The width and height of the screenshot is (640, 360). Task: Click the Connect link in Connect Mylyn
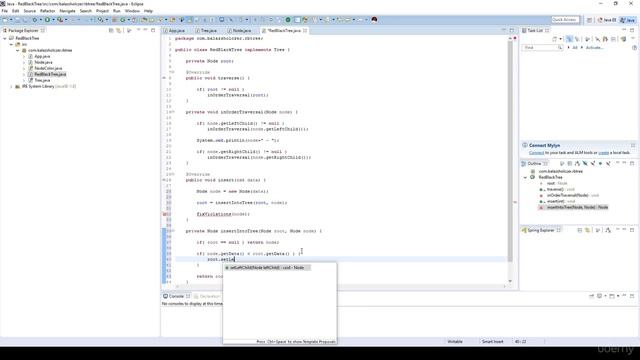pyautogui.click(x=536, y=153)
